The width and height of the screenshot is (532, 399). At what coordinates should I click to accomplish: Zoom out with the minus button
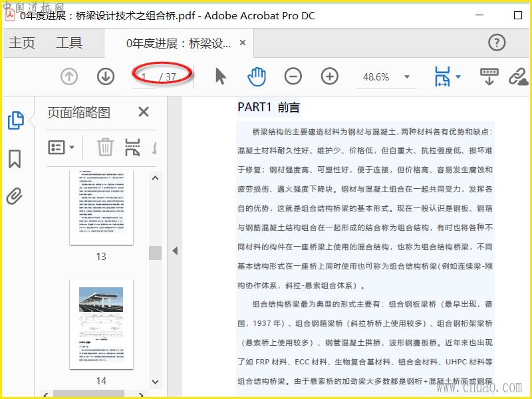tap(293, 76)
